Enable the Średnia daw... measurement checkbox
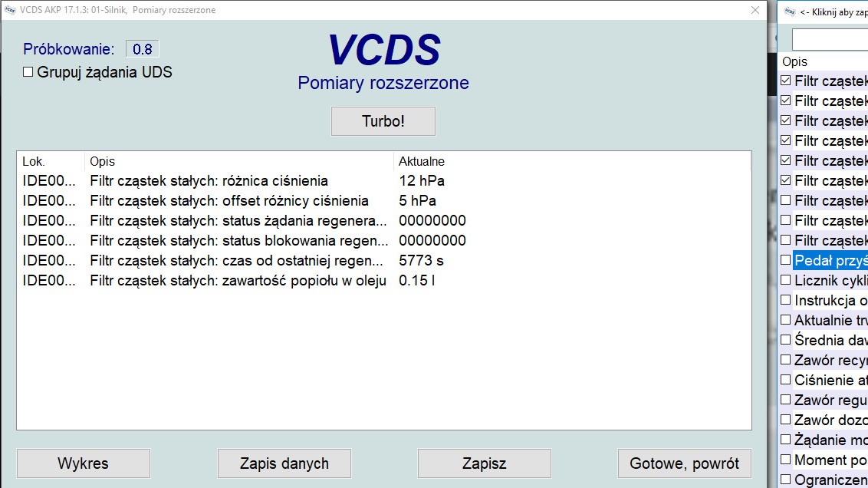The width and height of the screenshot is (868, 488). (x=785, y=340)
